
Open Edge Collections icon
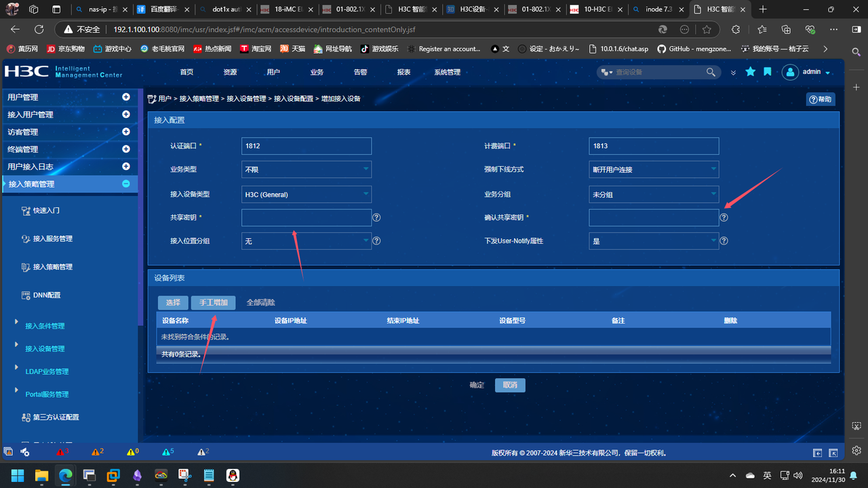786,29
